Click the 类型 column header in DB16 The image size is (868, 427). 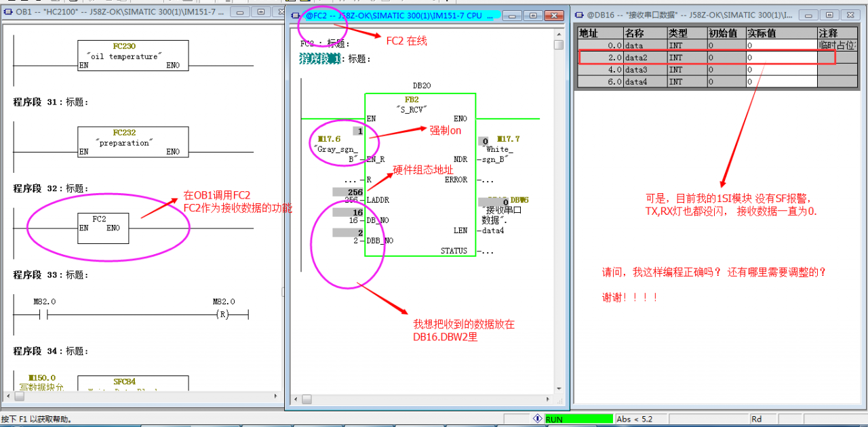(687, 33)
